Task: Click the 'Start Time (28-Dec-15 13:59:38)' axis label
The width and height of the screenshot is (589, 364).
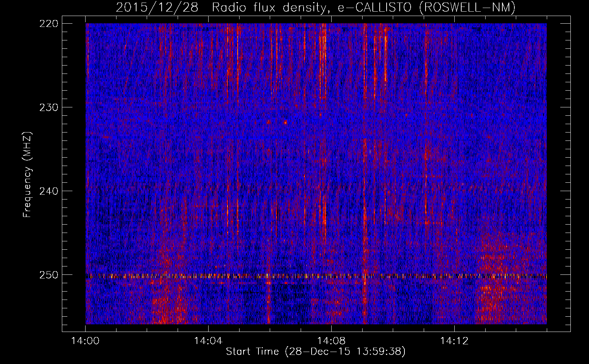Action: click(x=316, y=352)
